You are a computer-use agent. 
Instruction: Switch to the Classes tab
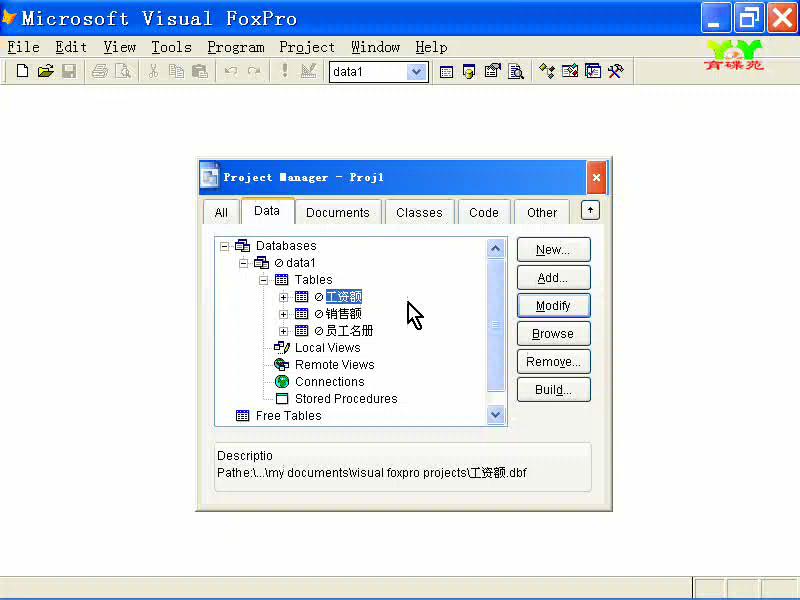(419, 212)
